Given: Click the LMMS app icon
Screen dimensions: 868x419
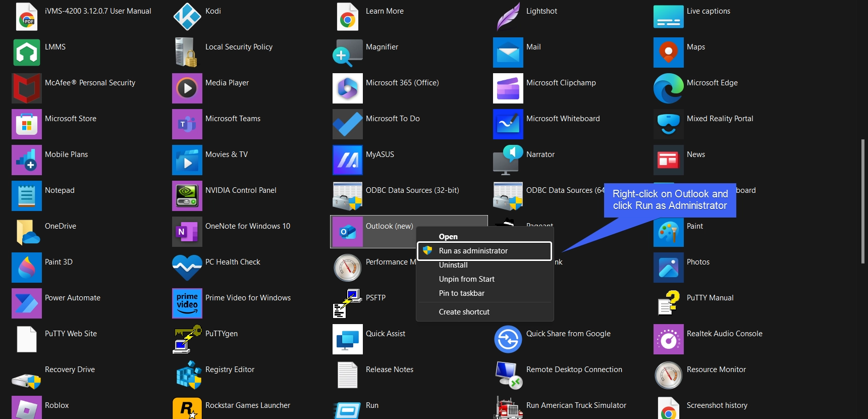Looking at the screenshot, I should pos(27,53).
